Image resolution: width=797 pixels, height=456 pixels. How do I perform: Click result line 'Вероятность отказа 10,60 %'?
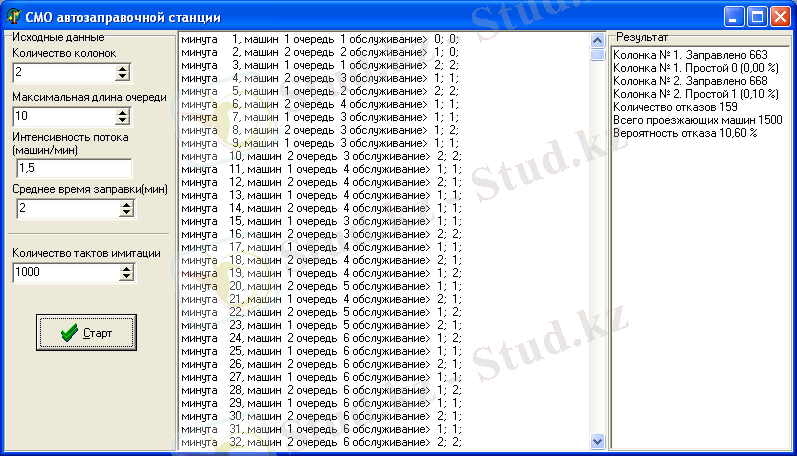pos(685,133)
